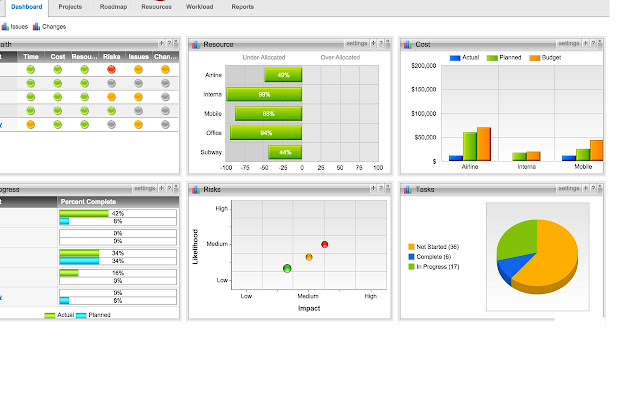Image resolution: width=640 pixels, height=400 pixels.
Task: Click the Office 94% resource bar
Action: pyautogui.click(x=266, y=133)
